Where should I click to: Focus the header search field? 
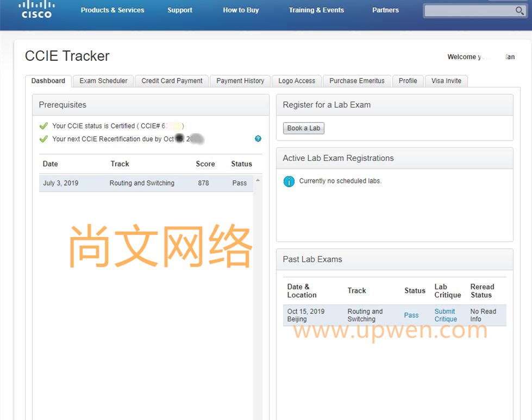tap(470, 11)
